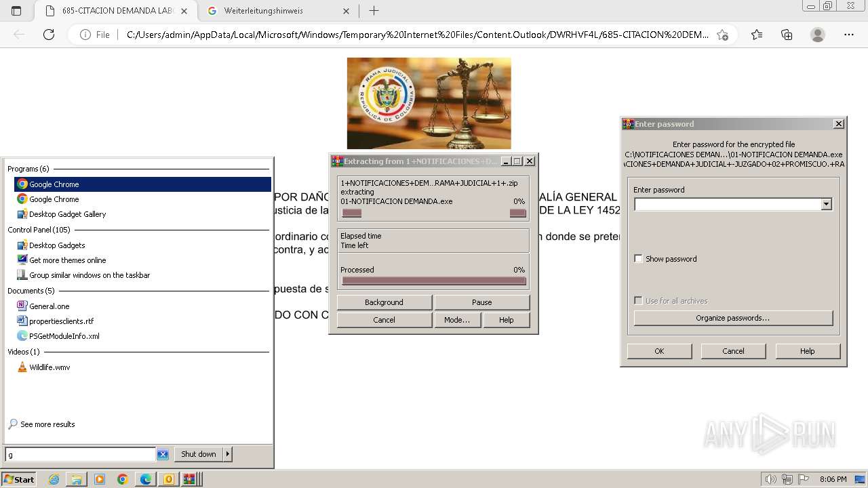Open PSGetModuleInfo.xml document

tap(142, 336)
